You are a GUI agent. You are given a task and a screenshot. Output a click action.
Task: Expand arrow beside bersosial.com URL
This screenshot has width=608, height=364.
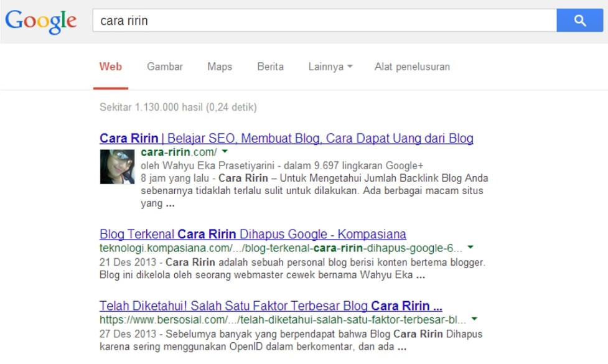(x=474, y=319)
